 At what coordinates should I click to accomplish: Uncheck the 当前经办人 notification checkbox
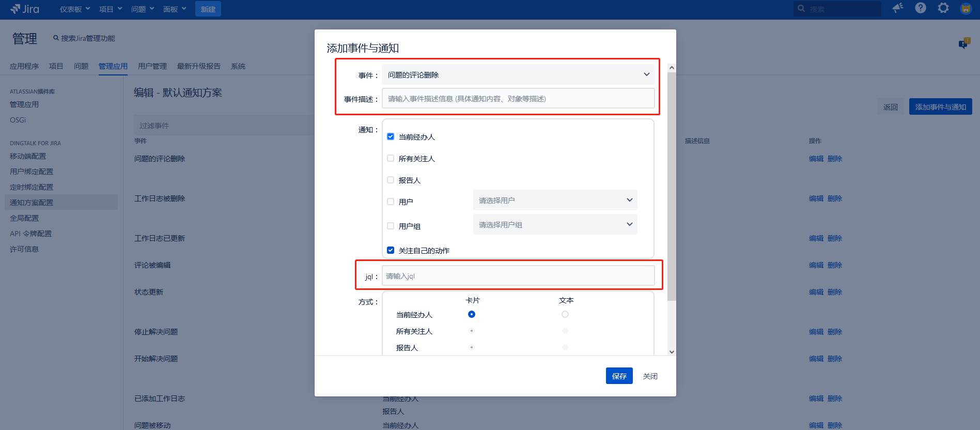[391, 137]
